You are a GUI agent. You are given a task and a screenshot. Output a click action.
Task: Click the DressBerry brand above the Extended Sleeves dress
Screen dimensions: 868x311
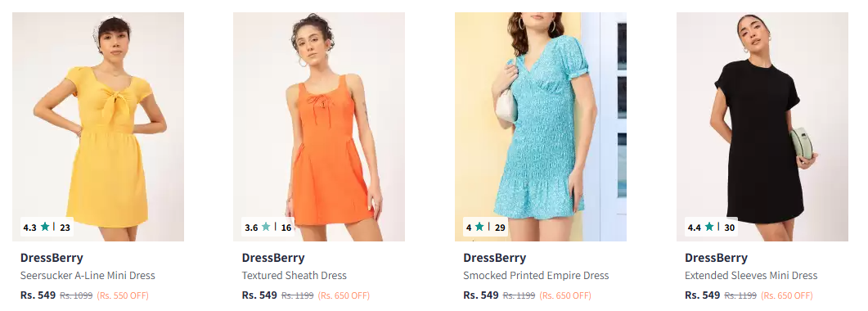pyautogui.click(x=716, y=258)
